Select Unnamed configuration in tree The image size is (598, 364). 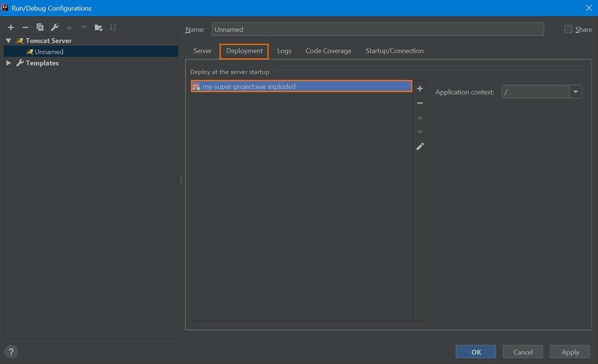91,52
